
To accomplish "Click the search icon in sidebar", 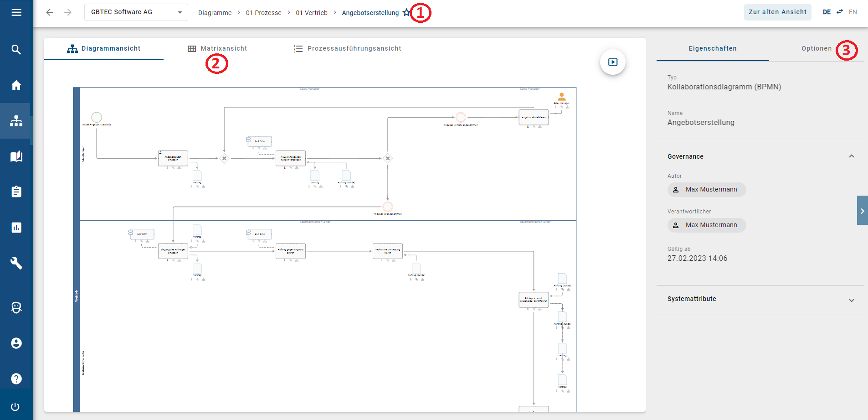I will click(16, 50).
